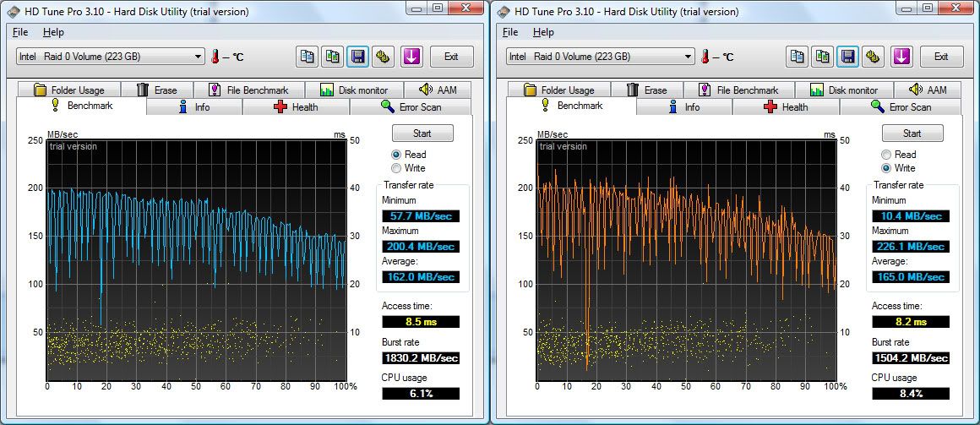
Task: Click CPU usage value 6.1%
Action: point(421,394)
